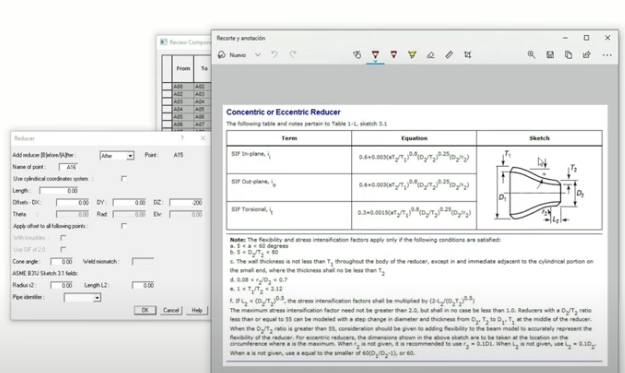Select the eraser tool
The image size is (625, 373).
tap(430, 55)
